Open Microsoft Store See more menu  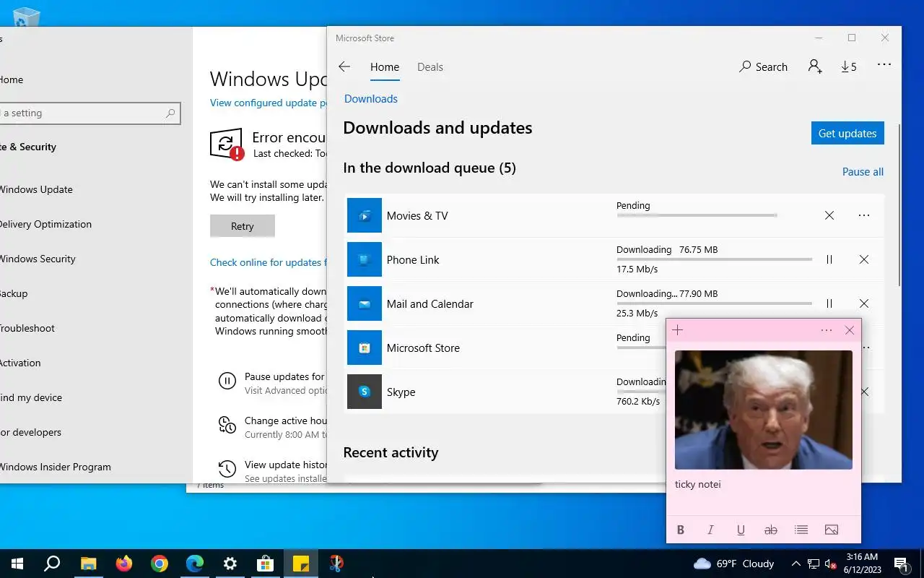[884, 65]
